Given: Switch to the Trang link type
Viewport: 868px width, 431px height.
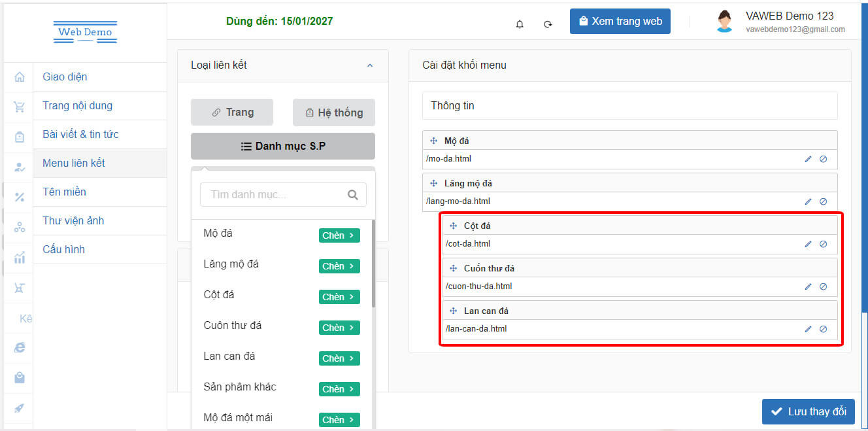Looking at the screenshot, I should coord(232,112).
